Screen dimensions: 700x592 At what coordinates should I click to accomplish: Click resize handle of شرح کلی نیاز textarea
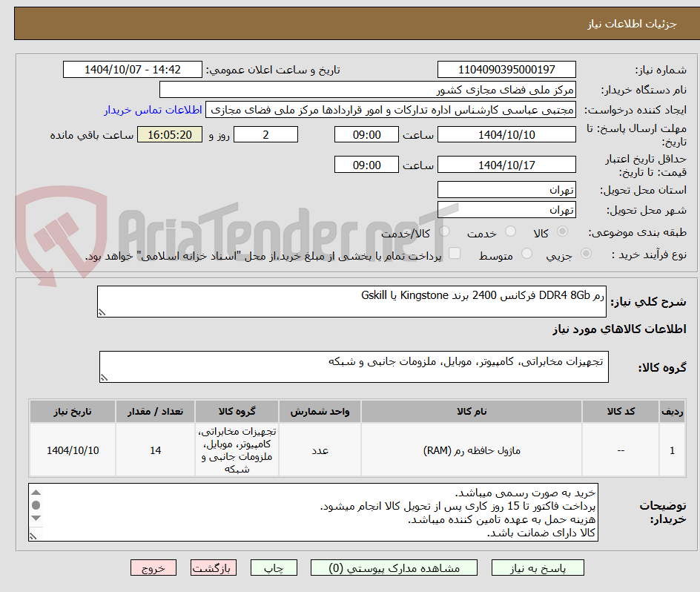(102, 312)
